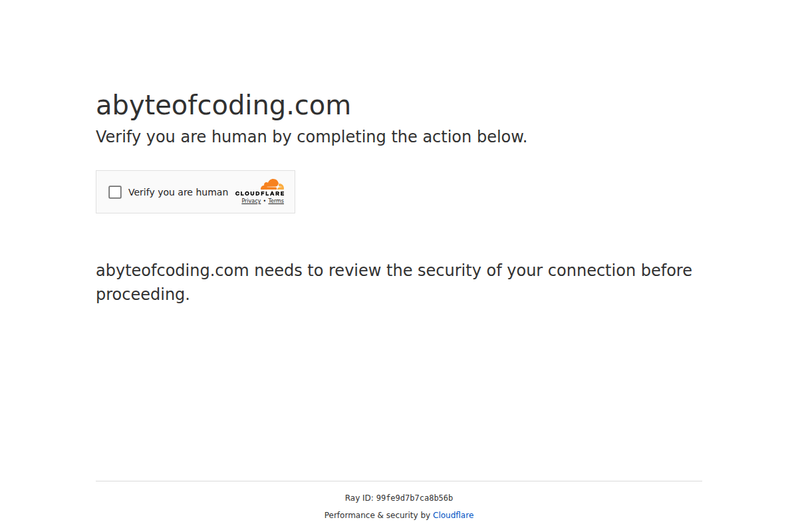Click the abyteofcoding.com heading
The width and height of the screenshot is (798, 532).
[223, 105]
